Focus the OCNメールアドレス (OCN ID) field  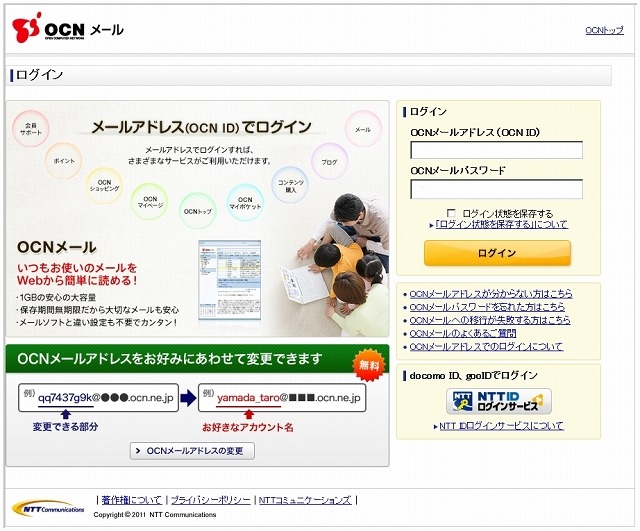pos(496,150)
